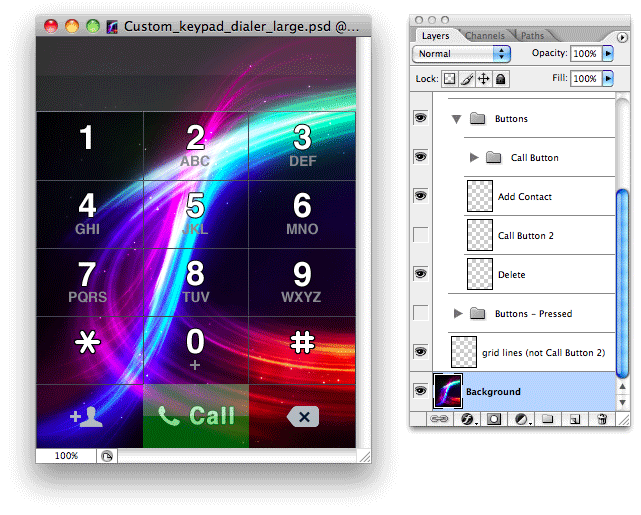Click the lock transparent pixels icon

pos(449,78)
